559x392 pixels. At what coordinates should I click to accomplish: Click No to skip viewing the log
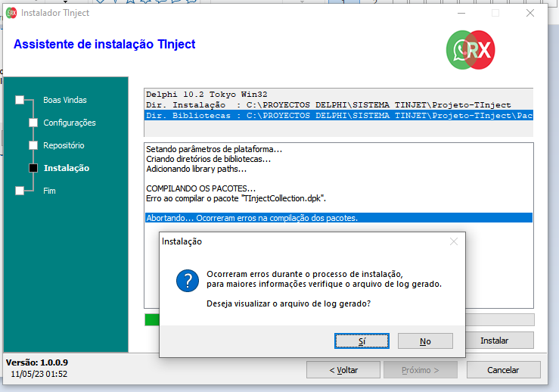click(x=425, y=341)
